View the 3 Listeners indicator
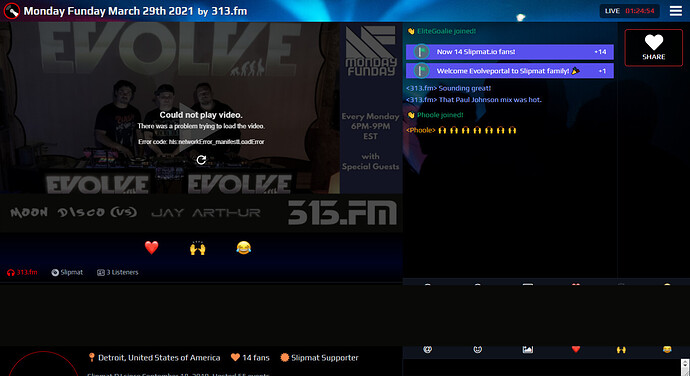This screenshot has height=376, width=690. (x=117, y=273)
